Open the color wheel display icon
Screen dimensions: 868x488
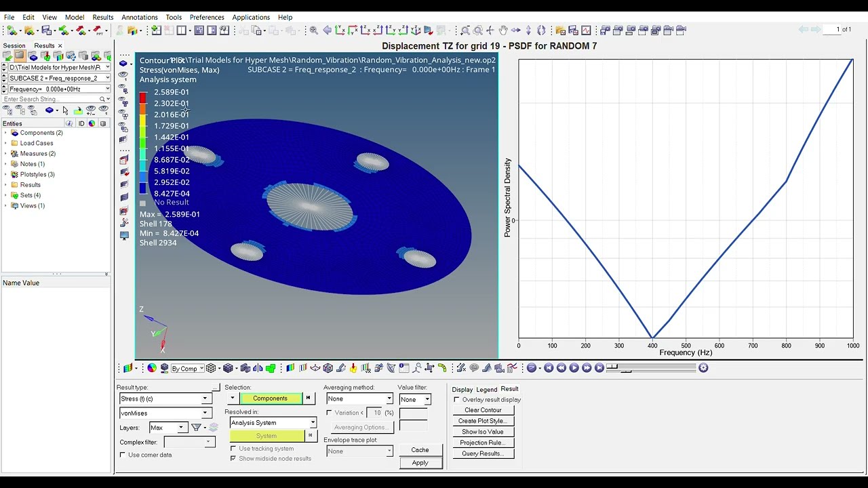(x=151, y=368)
